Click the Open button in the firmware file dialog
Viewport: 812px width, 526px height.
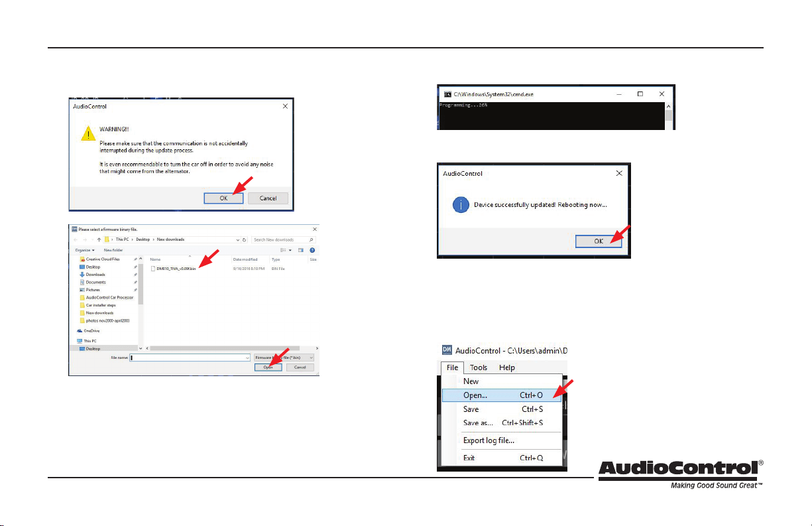(x=268, y=367)
